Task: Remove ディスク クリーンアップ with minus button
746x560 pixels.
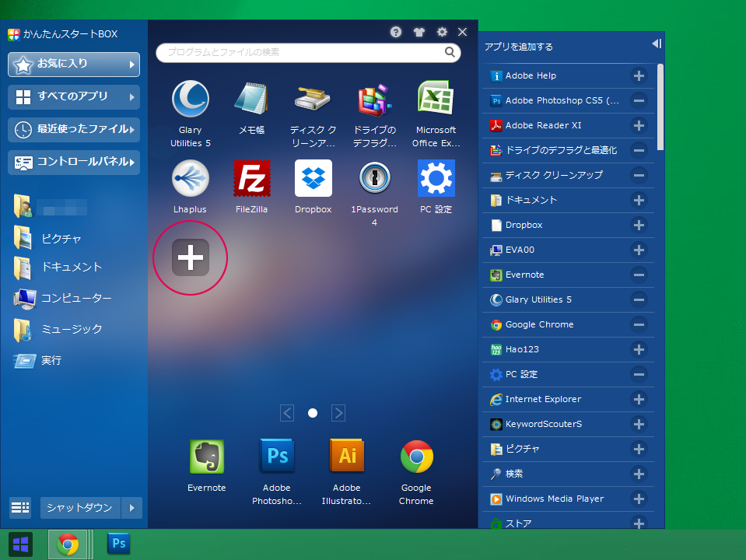Action: tap(639, 175)
